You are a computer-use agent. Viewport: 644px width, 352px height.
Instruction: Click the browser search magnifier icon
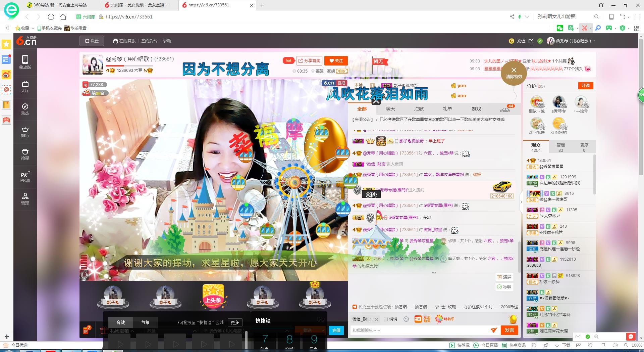596,16
